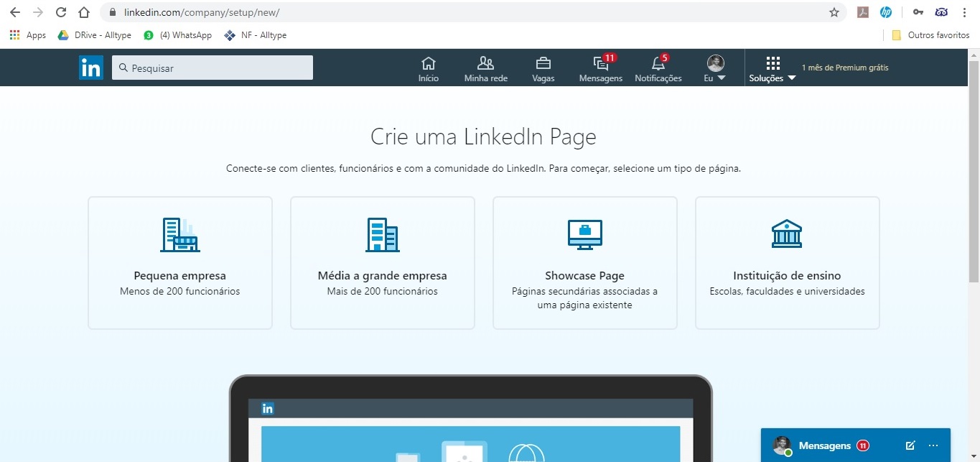Screen dimensions: 980x462
Task: Click the Notificações label
Action: tap(658, 78)
